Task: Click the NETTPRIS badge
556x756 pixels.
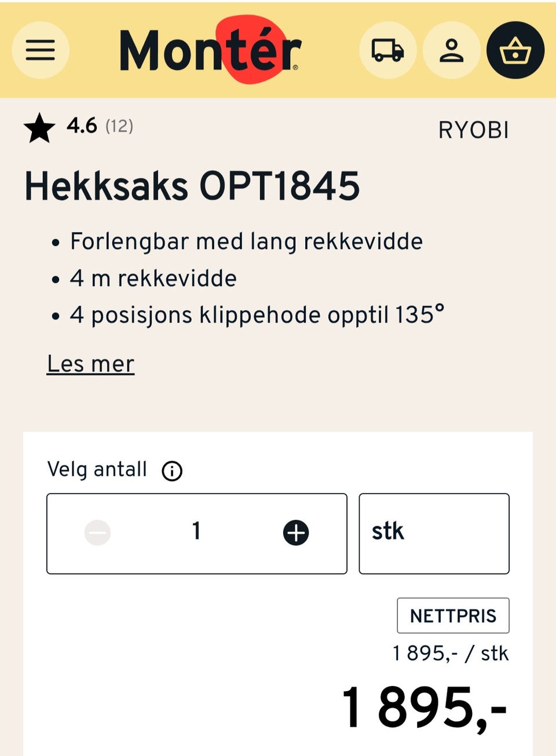Action: [x=453, y=615]
